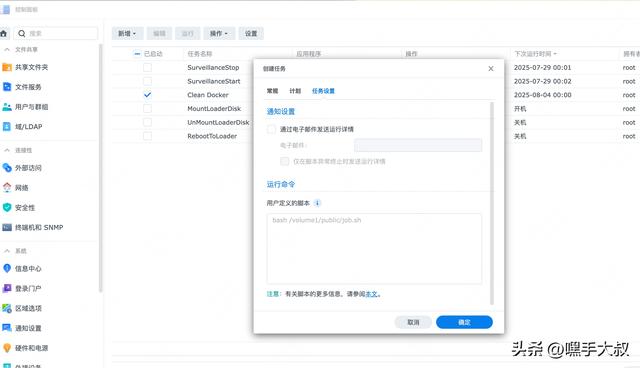
Task: Click the Control Panel icon in the title bar
Action: 6,9
